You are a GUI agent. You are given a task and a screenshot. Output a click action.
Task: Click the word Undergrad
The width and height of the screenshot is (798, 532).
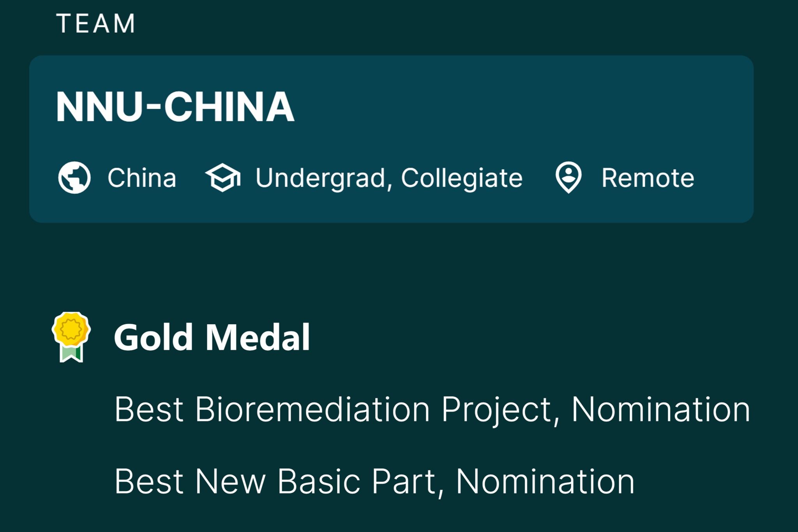(320, 178)
